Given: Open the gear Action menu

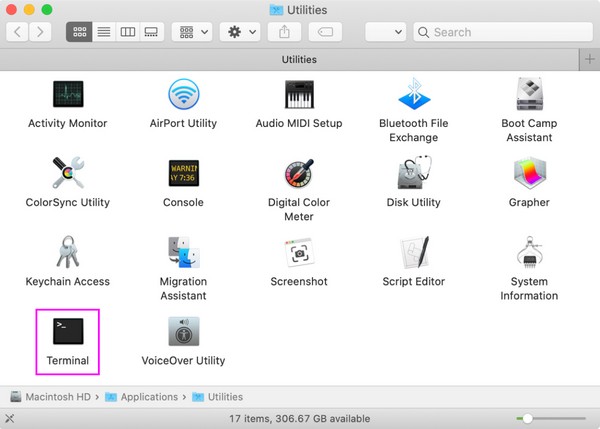Looking at the screenshot, I should pos(240,32).
